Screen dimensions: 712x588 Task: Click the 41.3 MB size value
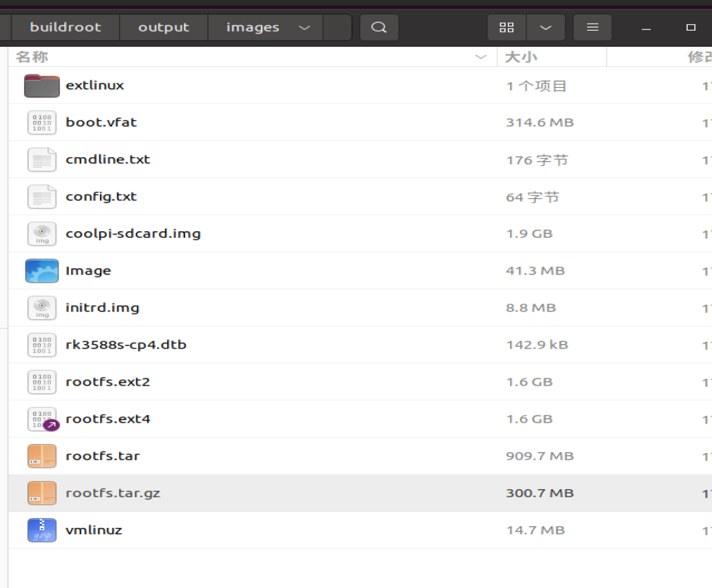[x=535, y=271]
